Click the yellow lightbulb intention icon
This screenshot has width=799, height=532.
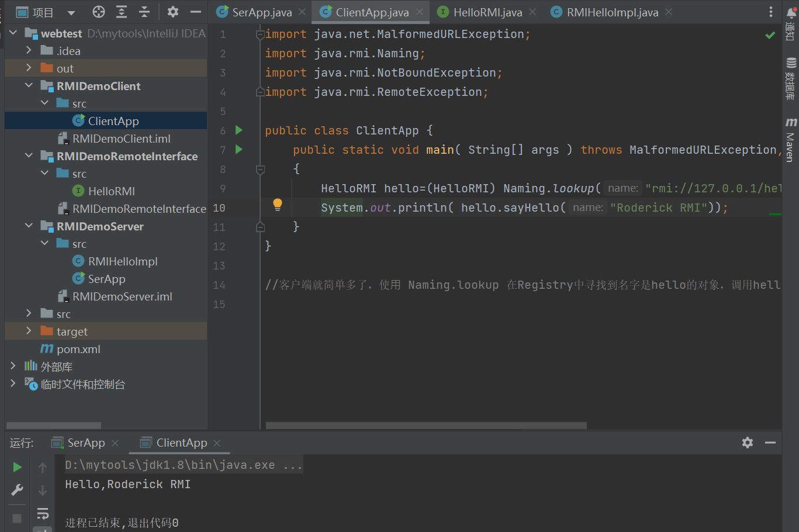[278, 205]
